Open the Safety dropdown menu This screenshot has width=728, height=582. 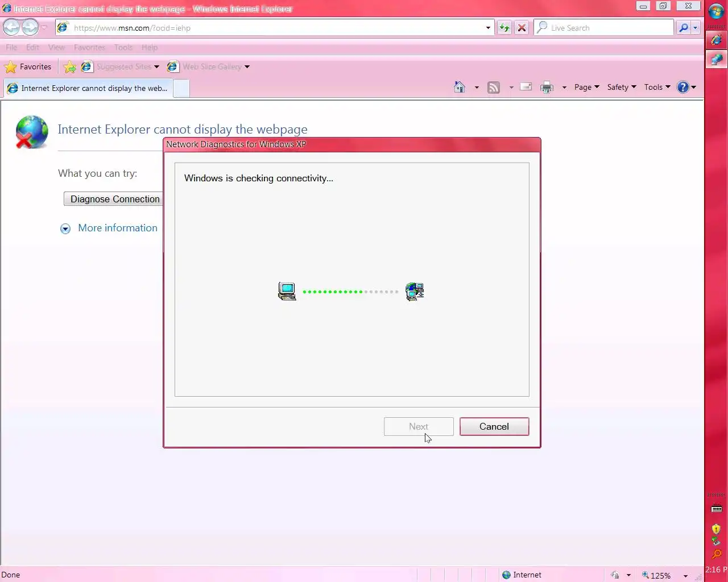(621, 87)
